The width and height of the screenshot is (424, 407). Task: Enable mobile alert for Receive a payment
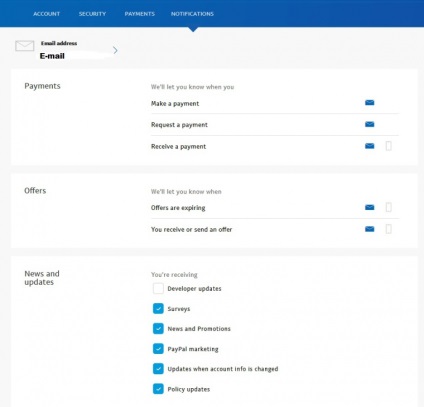tap(388, 146)
